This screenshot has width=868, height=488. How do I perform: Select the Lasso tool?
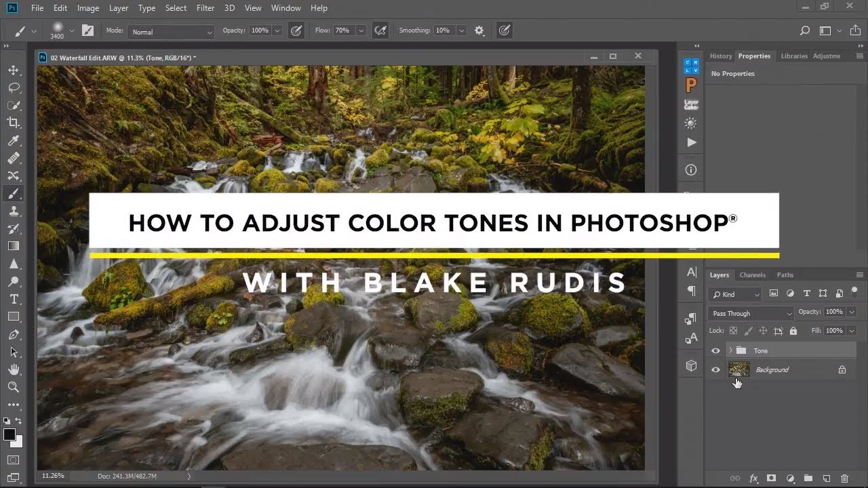[x=13, y=88]
